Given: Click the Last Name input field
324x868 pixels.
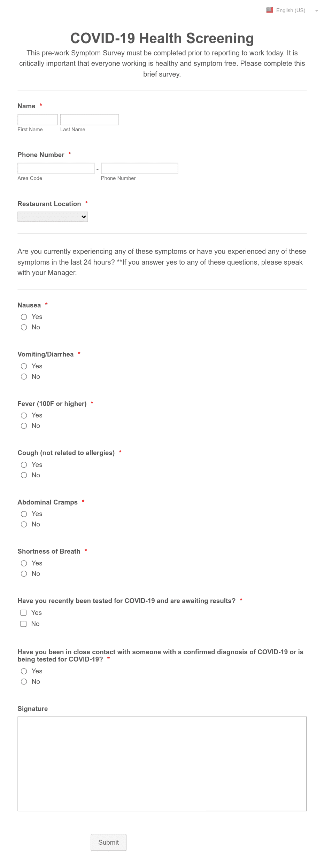Looking at the screenshot, I should pos(90,120).
